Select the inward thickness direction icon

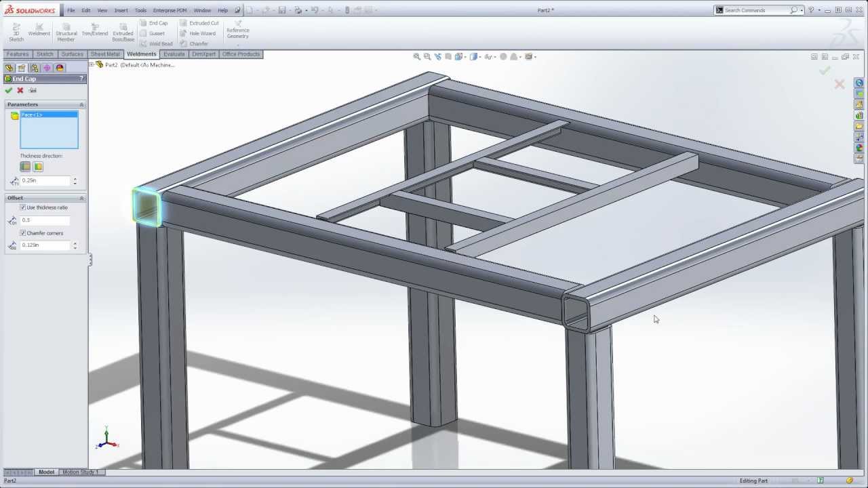[38, 167]
